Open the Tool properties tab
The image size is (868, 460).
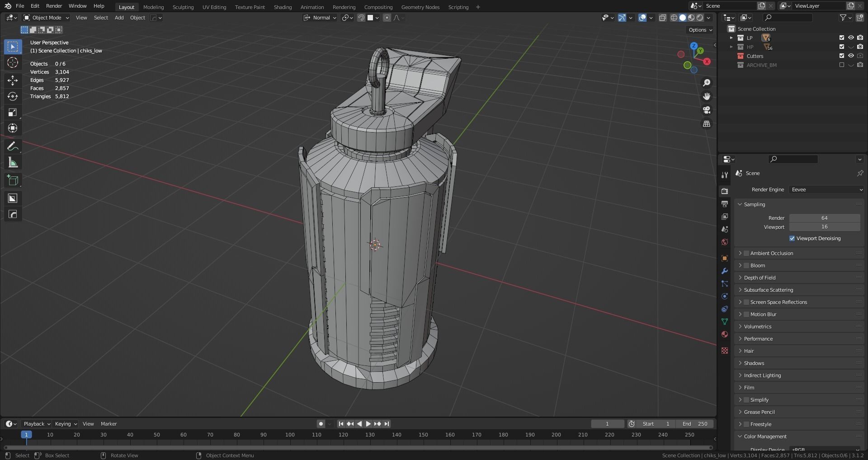pos(725,175)
